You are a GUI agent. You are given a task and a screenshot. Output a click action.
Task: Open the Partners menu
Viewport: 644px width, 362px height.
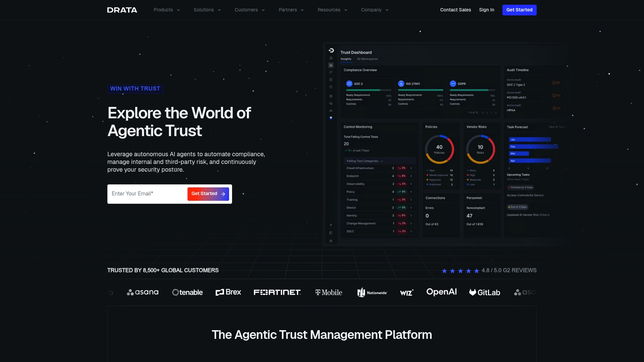[x=291, y=10]
